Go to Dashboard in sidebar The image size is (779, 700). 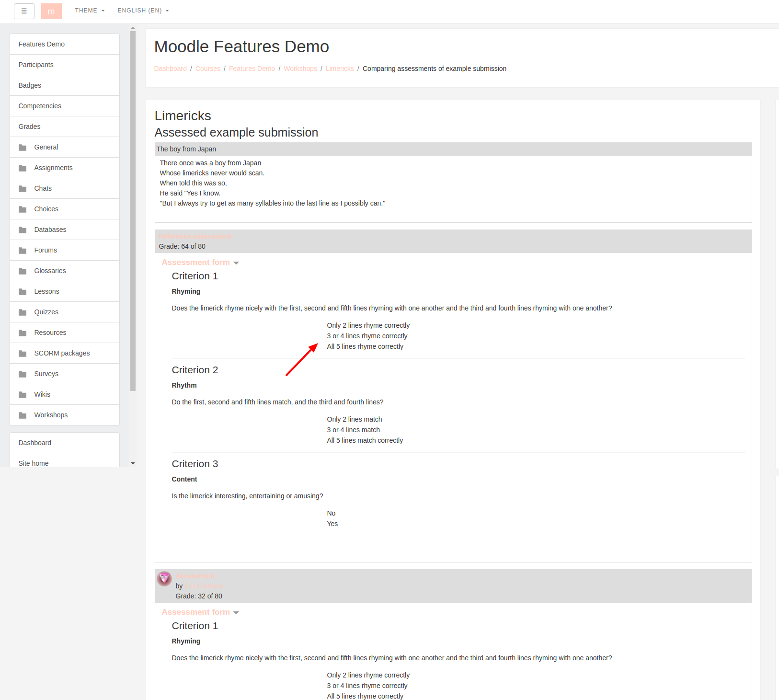point(65,443)
